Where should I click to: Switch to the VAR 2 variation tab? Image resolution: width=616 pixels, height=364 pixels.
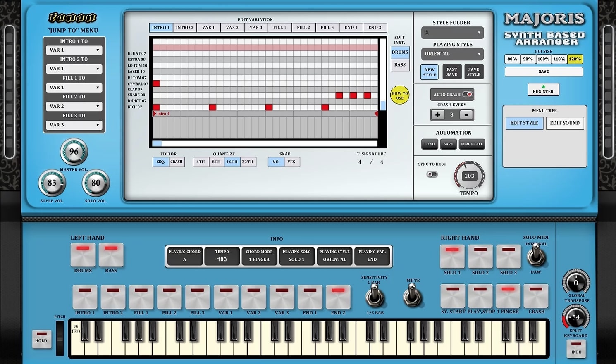click(232, 27)
